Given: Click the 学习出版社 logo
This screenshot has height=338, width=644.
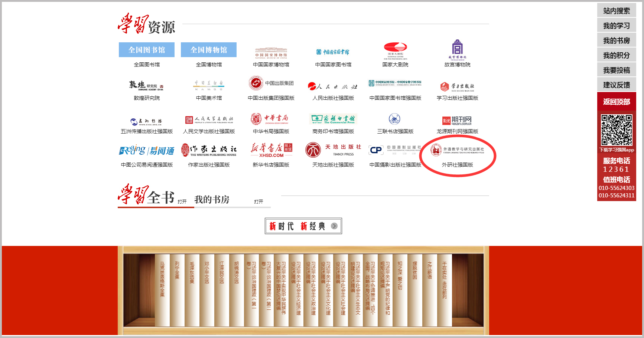Looking at the screenshot, I should (457, 87).
